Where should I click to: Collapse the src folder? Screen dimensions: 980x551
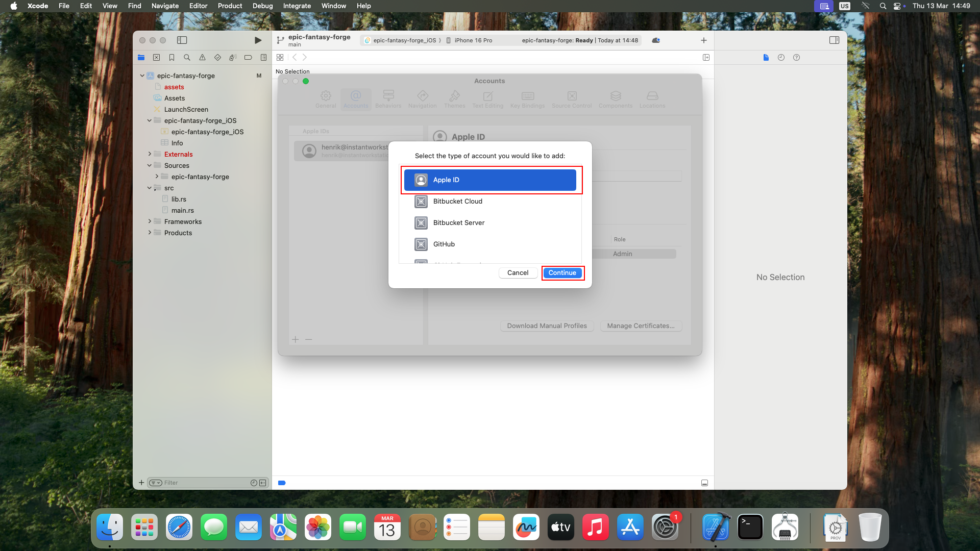(x=149, y=188)
